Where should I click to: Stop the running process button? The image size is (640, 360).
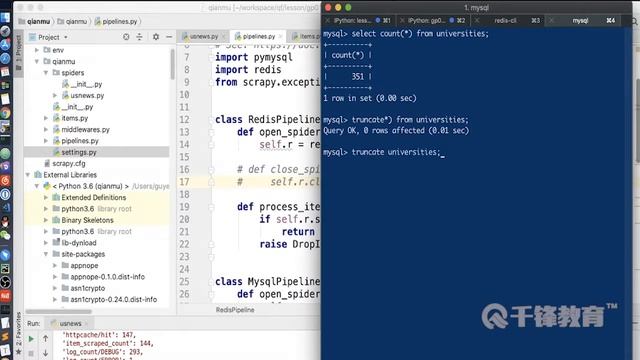click(x=31, y=353)
